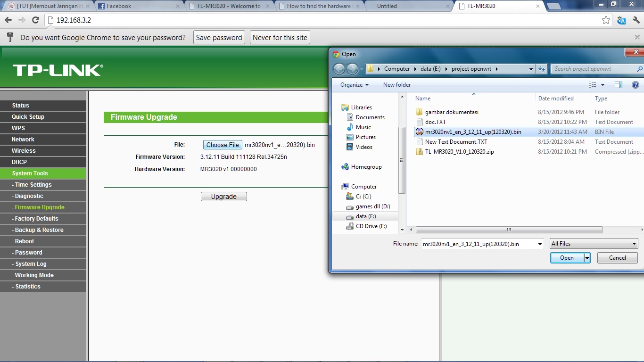Change view with the views icon

point(593,85)
